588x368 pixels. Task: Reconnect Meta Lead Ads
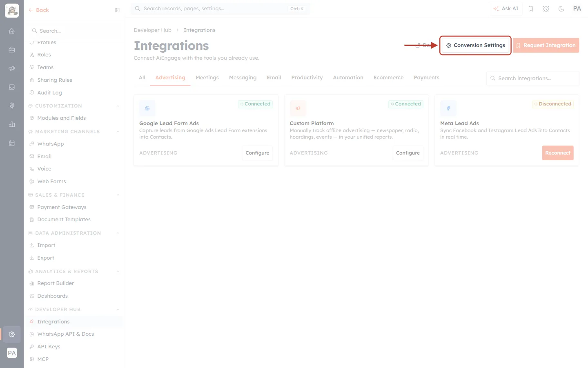[x=558, y=153]
